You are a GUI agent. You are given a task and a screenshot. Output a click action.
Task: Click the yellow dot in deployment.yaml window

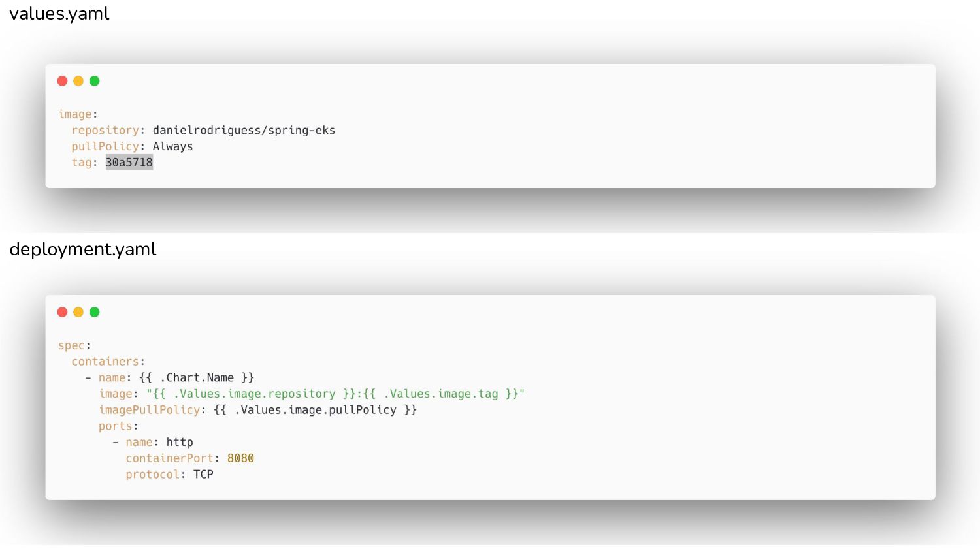click(x=78, y=312)
